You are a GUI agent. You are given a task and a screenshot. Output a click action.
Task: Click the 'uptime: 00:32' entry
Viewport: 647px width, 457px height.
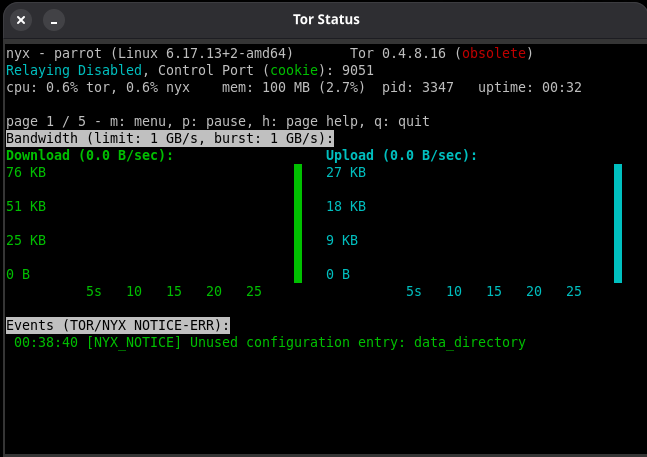(x=530, y=87)
